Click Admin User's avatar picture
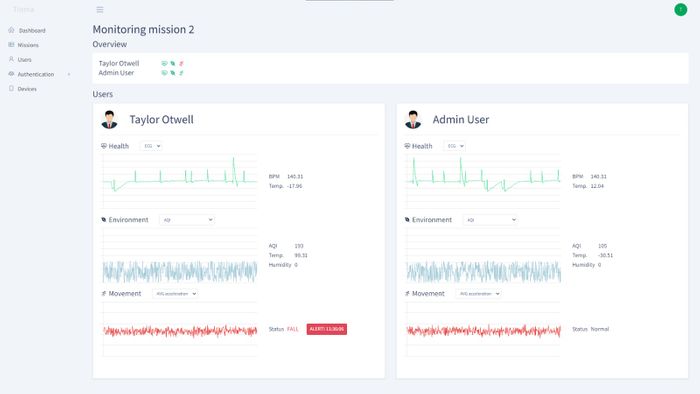Viewport: 700px width, 394px height. 413,120
